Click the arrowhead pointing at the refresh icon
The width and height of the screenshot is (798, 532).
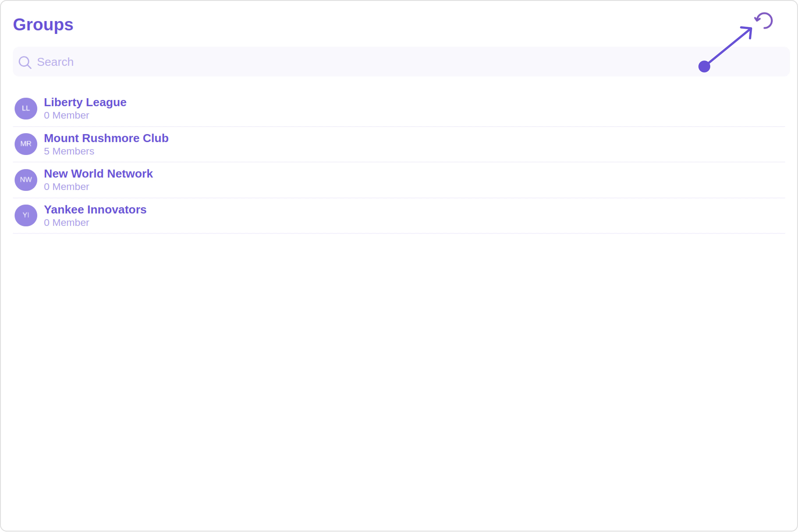pos(749,31)
